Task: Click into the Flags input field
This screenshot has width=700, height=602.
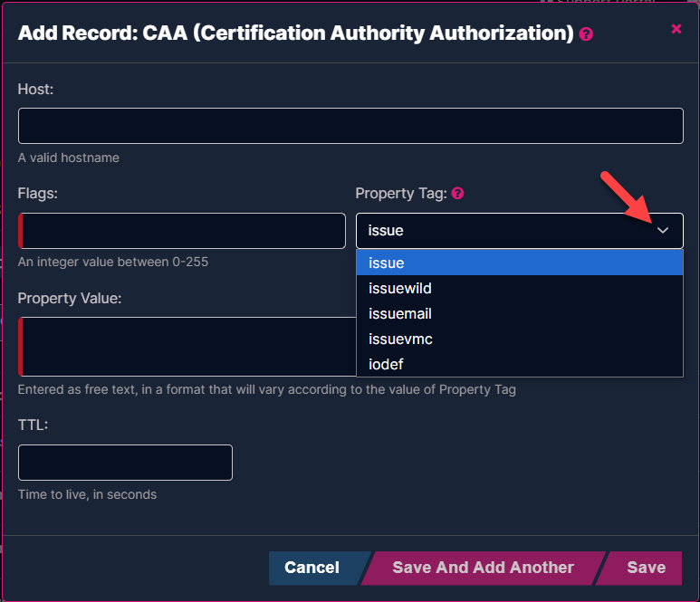Action: coord(182,231)
